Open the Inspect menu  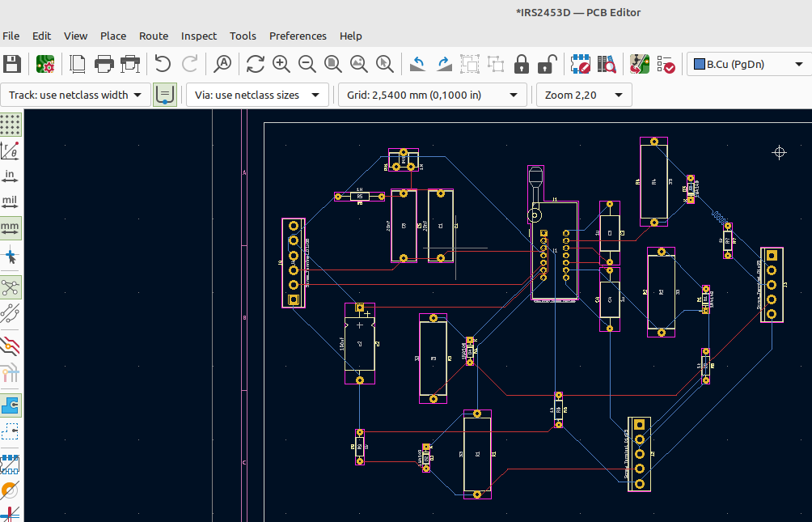coord(199,36)
